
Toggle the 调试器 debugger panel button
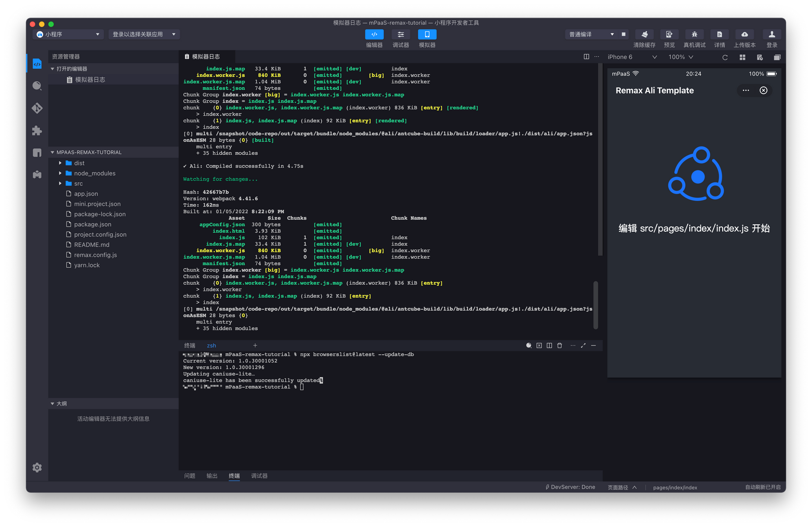(x=400, y=34)
